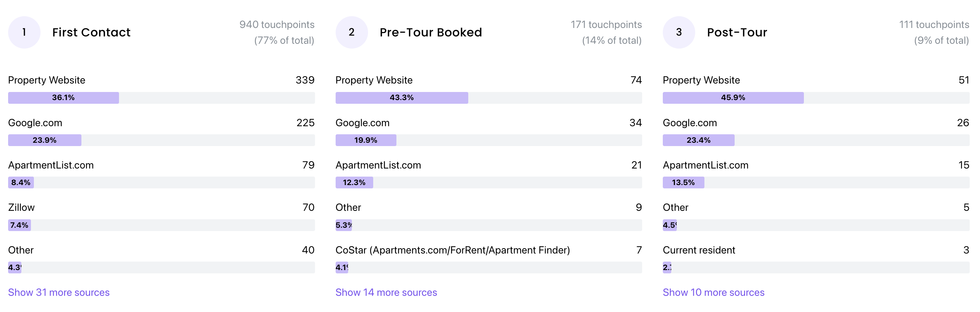Click Zillow source row label
This screenshot has height=312, width=980.
click(21, 208)
